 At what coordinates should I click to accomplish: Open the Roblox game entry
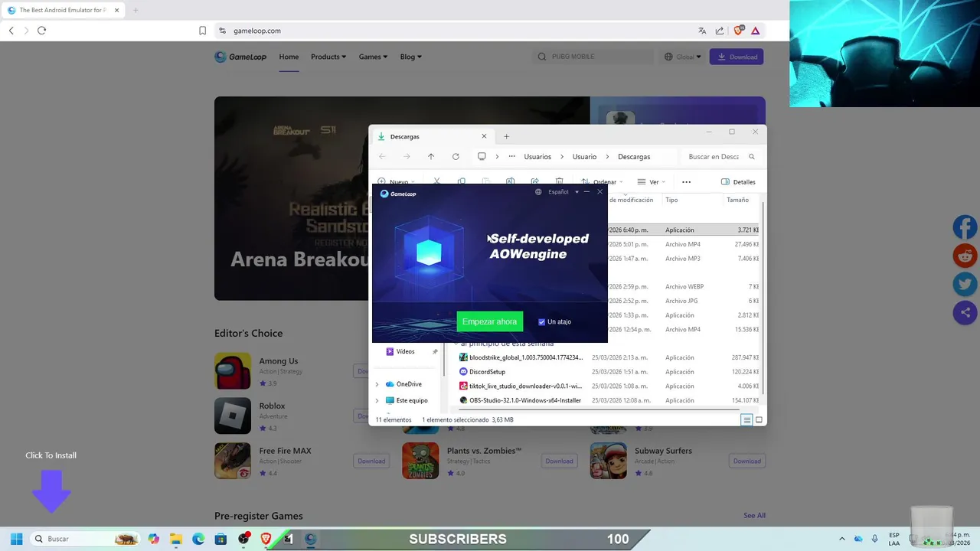272,406
